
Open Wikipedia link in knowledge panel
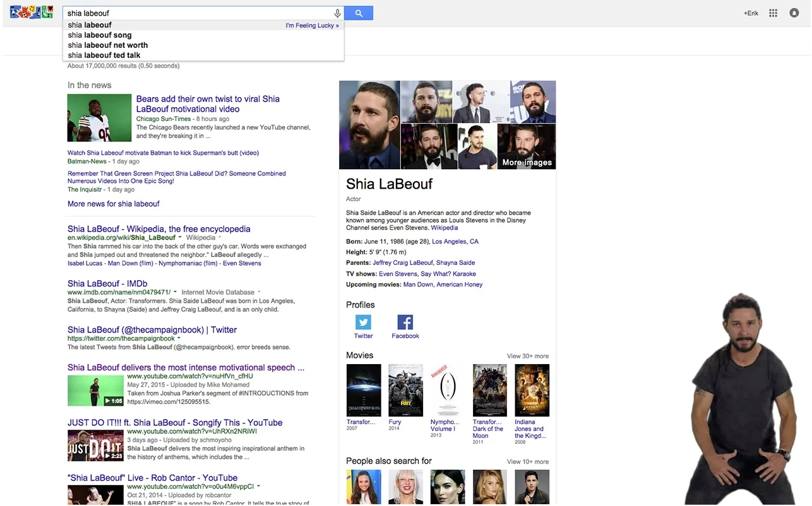coord(445,228)
